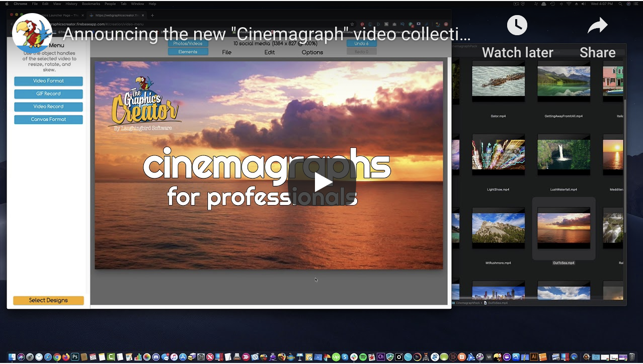
Task: Select the Gator.mp4 thumbnail
Action: tap(498, 82)
